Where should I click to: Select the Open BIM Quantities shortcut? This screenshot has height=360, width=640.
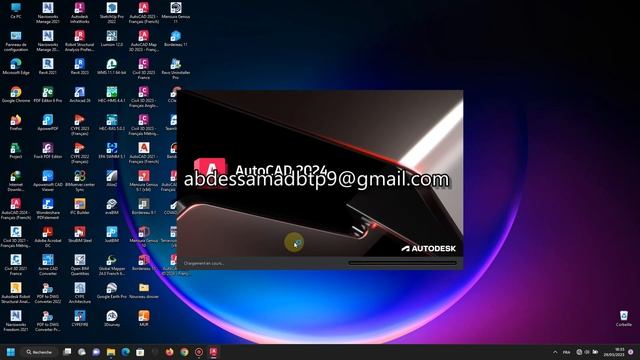coord(80,265)
